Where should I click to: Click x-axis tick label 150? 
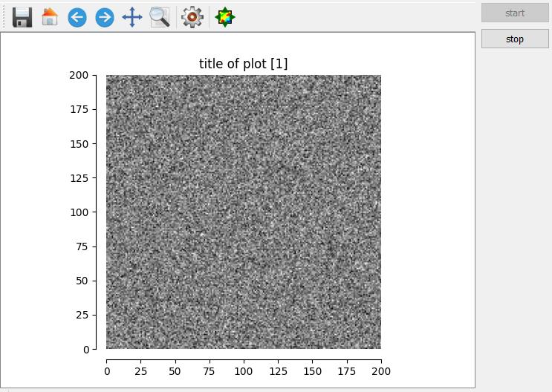[x=312, y=371]
